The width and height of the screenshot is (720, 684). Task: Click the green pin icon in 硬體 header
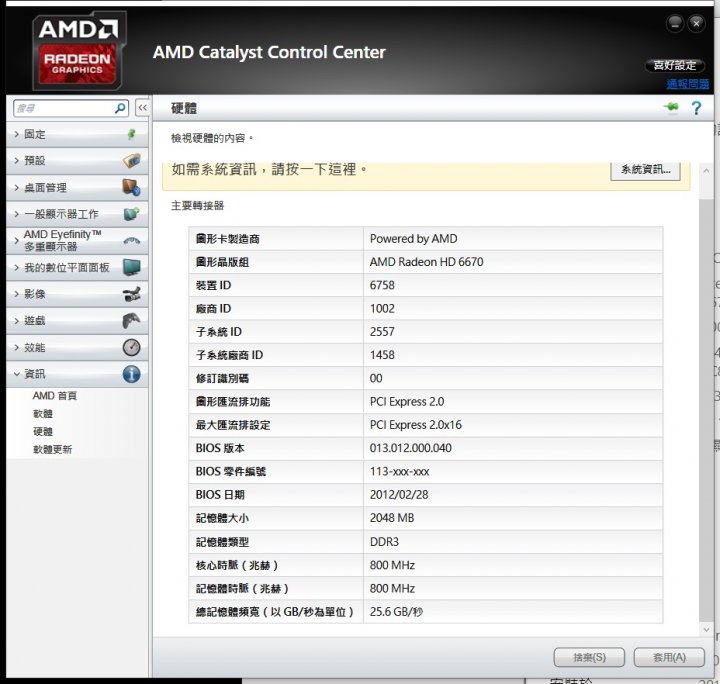(671, 107)
